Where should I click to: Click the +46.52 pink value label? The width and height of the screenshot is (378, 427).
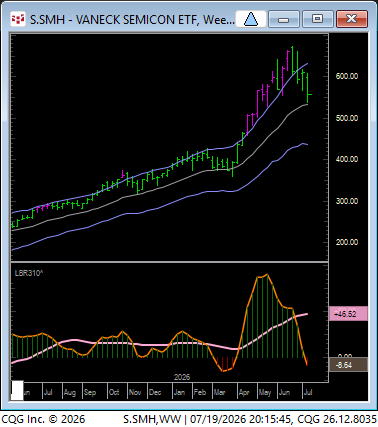coord(348,314)
